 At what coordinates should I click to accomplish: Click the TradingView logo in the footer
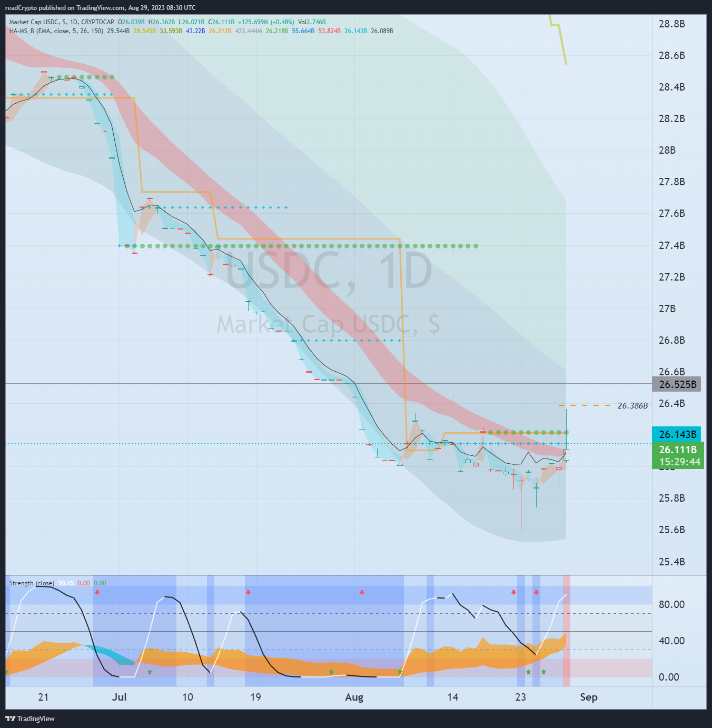(30, 719)
